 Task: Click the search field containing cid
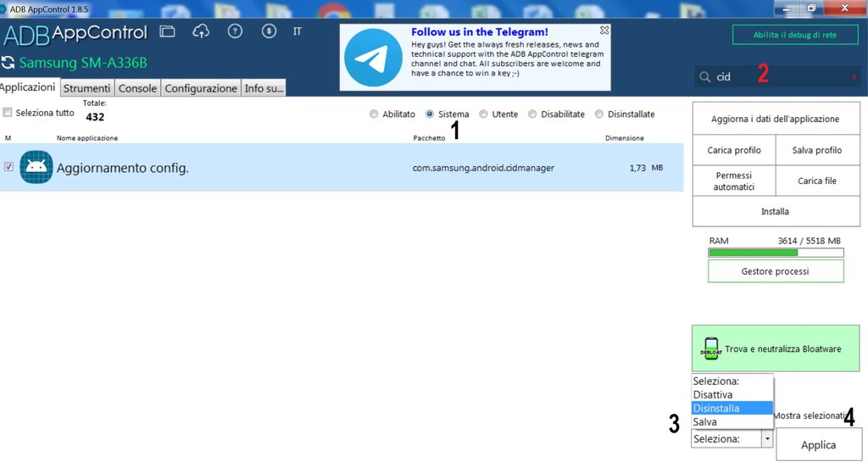(x=778, y=77)
